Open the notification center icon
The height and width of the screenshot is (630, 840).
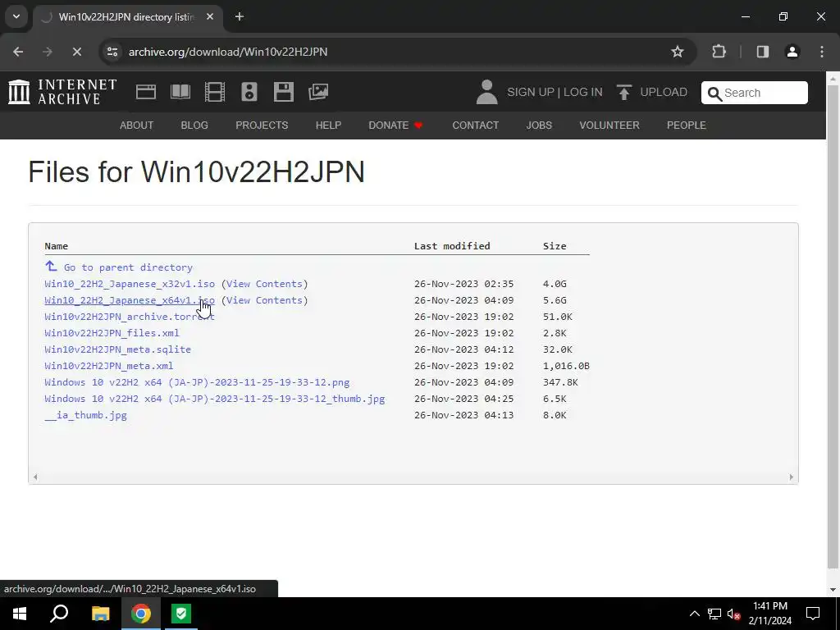pyautogui.click(x=813, y=614)
